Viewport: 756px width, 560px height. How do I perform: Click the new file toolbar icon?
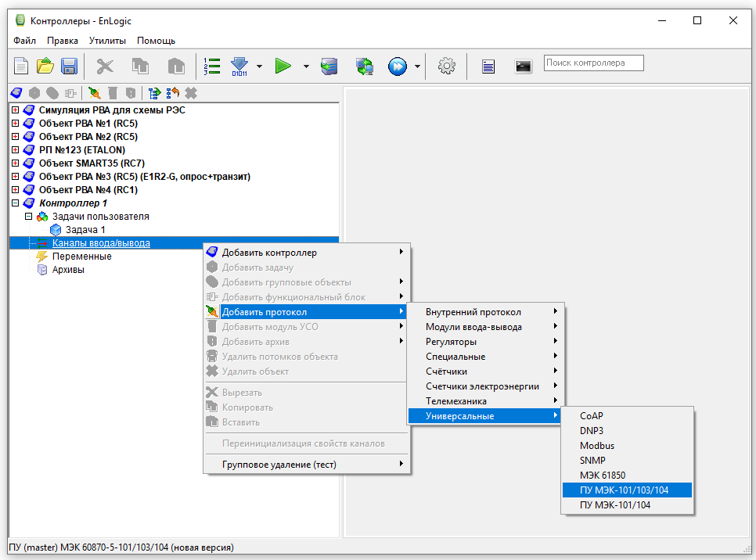click(22, 66)
